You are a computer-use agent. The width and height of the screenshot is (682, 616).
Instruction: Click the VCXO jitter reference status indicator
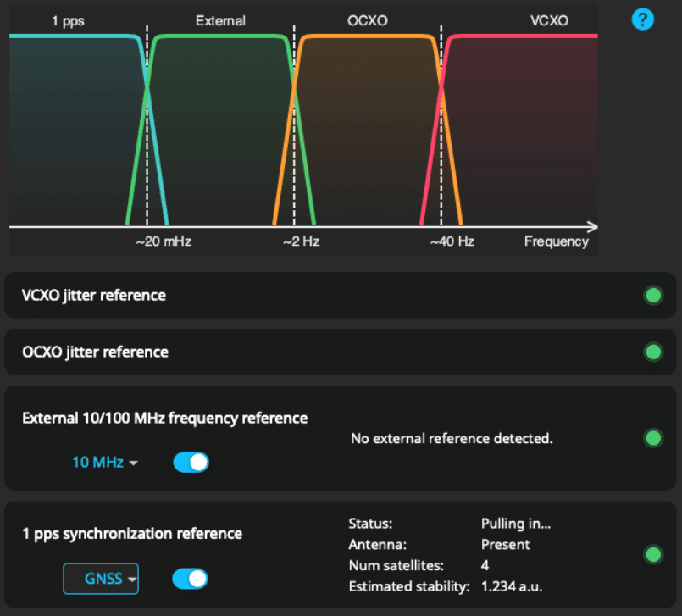(x=652, y=296)
